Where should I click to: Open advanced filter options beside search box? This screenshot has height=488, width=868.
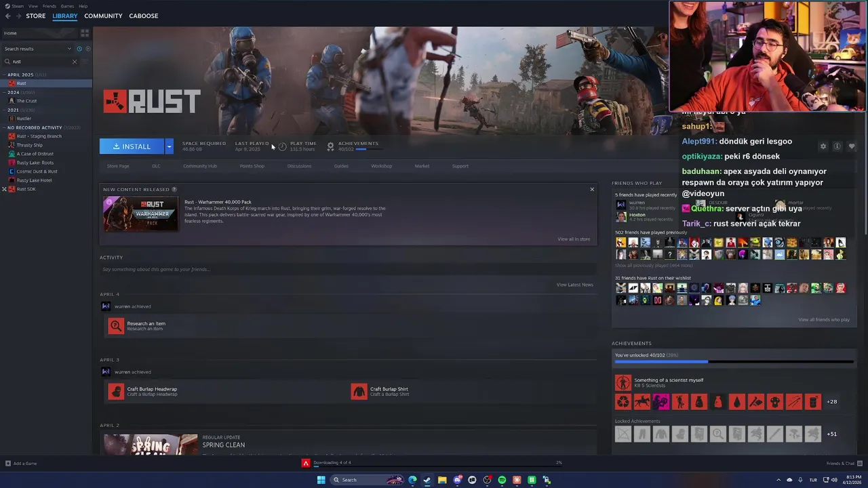coord(85,62)
